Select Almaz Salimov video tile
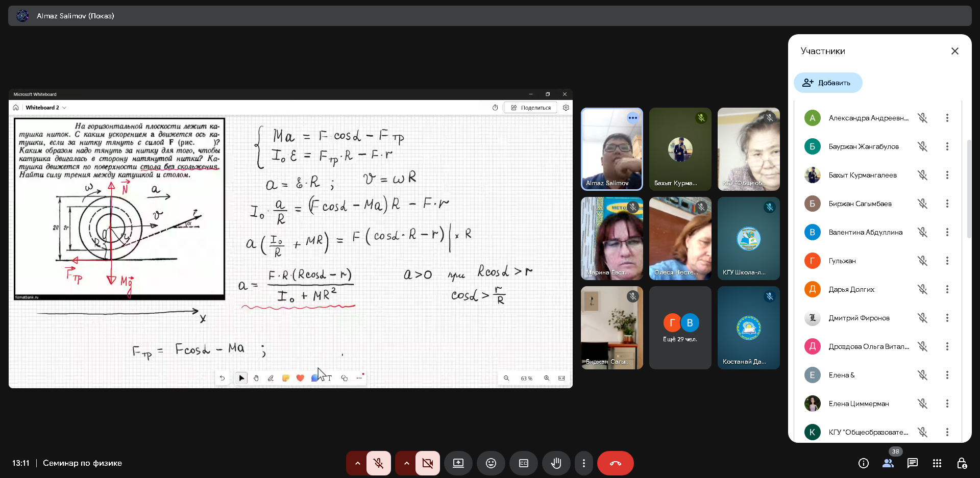Screen dimensions: 980x478 (x=611, y=149)
